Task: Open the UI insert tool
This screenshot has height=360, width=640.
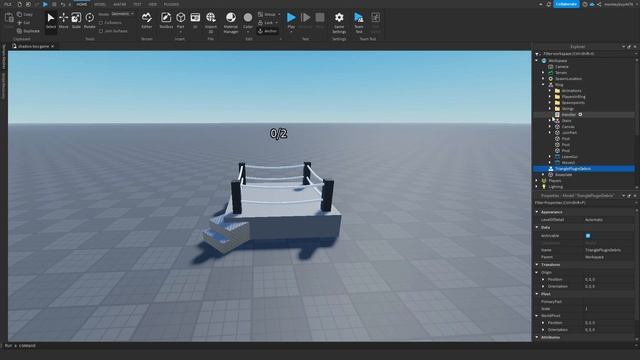Action: tap(195, 21)
